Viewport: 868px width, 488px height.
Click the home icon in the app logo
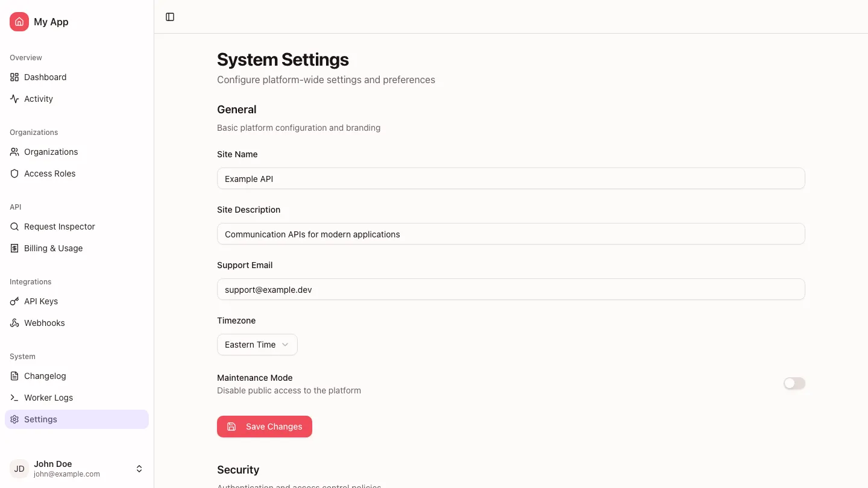pos(19,21)
